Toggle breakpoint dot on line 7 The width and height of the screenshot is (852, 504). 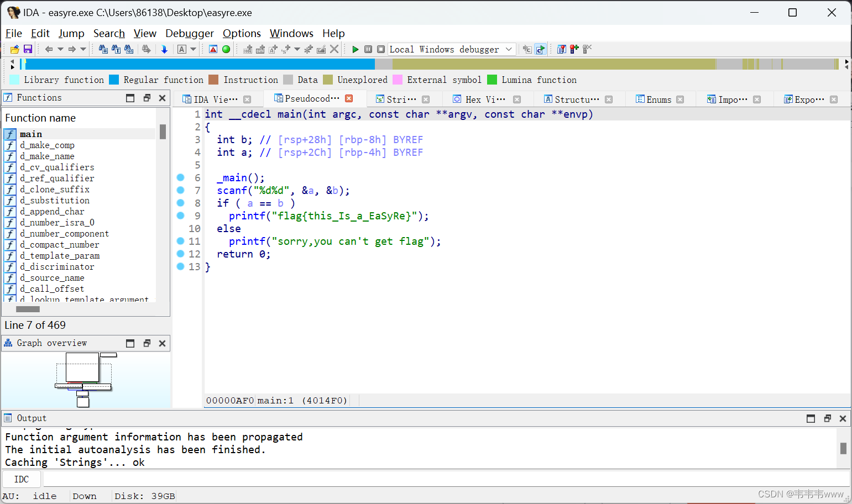point(180,190)
